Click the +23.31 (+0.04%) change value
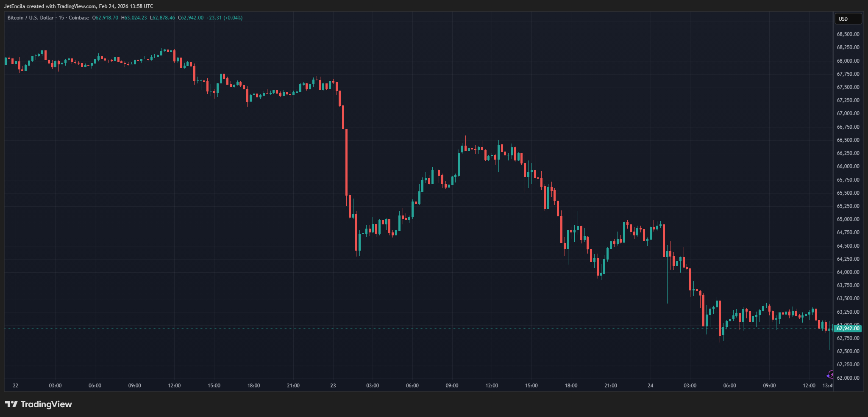The image size is (868, 417). coord(224,18)
